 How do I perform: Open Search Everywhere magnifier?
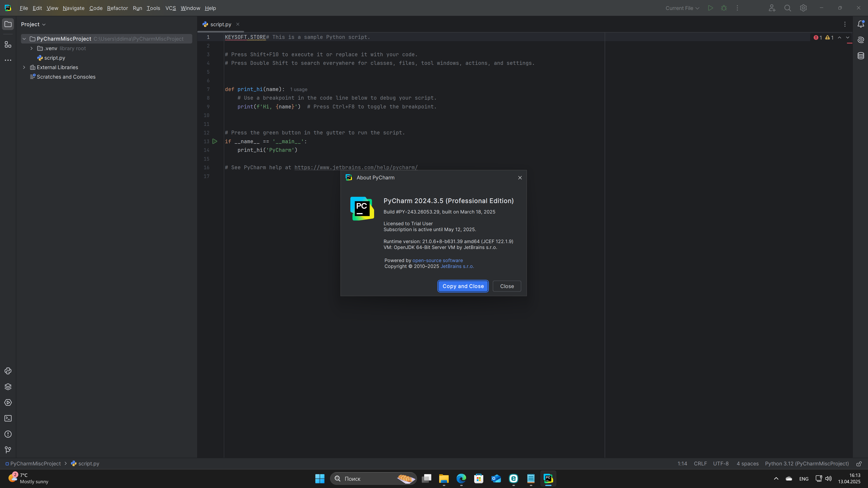788,8
